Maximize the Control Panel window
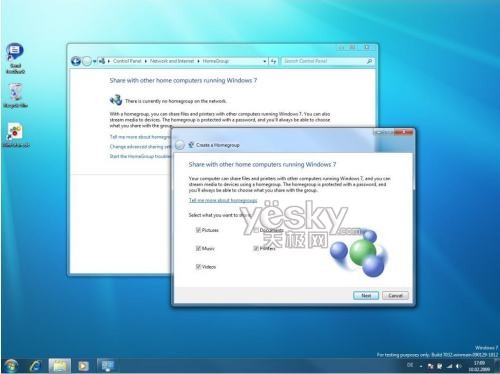The height and width of the screenshot is (374, 500). (352, 48)
